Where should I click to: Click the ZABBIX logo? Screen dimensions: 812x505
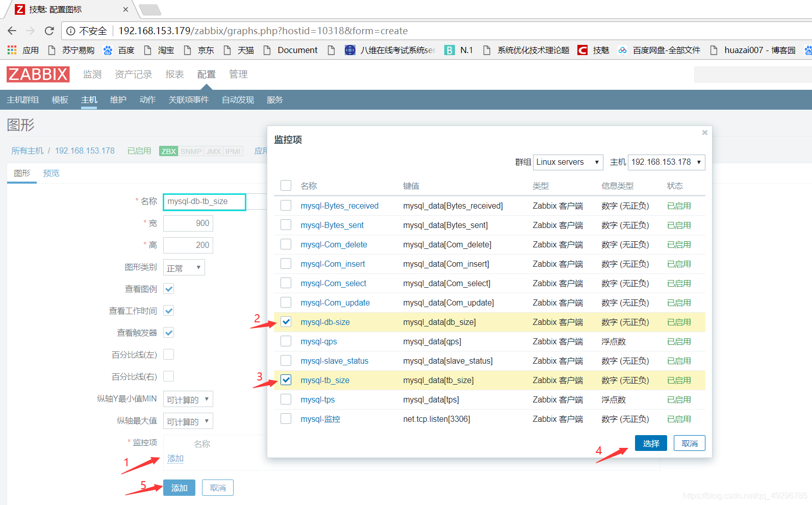coord(38,74)
